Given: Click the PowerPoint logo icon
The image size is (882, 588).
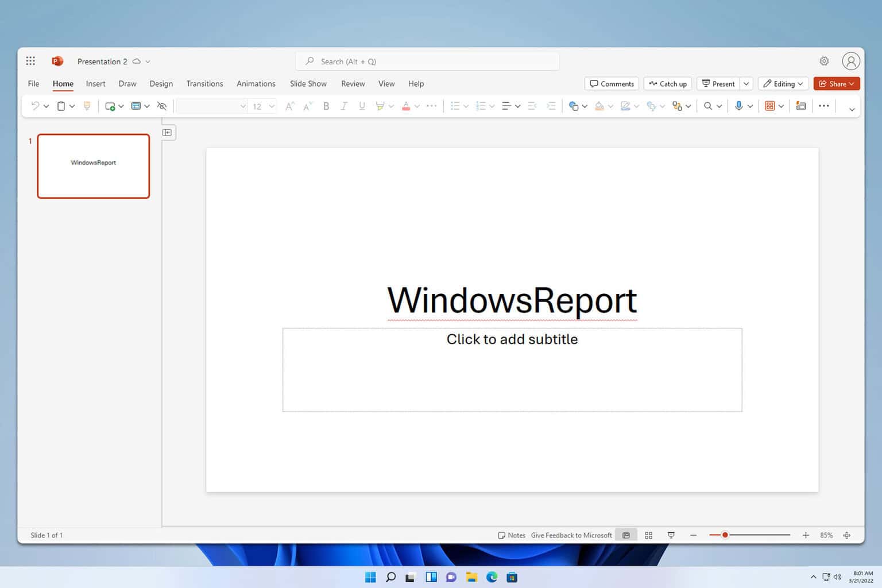Looking at the screenshot, I should click(x=57, y=61).
